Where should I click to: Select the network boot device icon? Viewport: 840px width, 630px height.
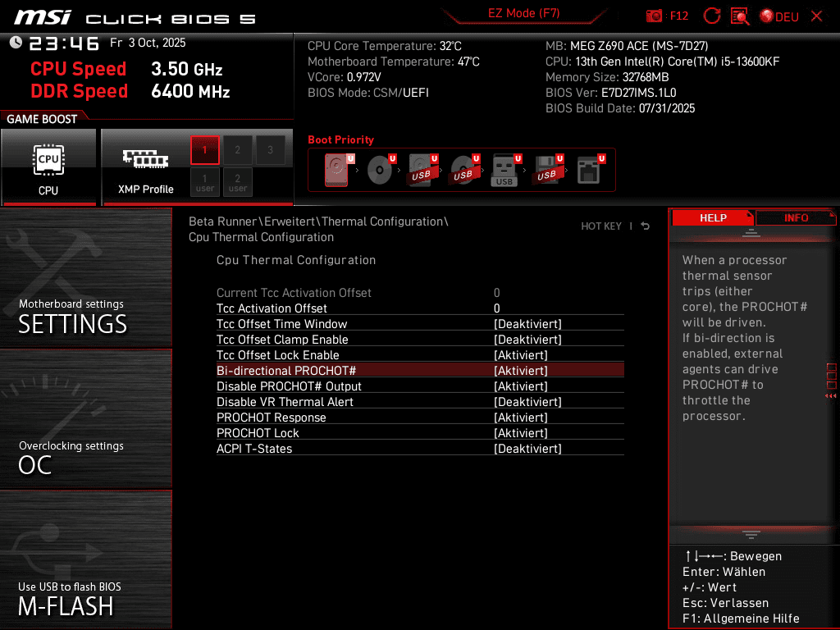590,170
